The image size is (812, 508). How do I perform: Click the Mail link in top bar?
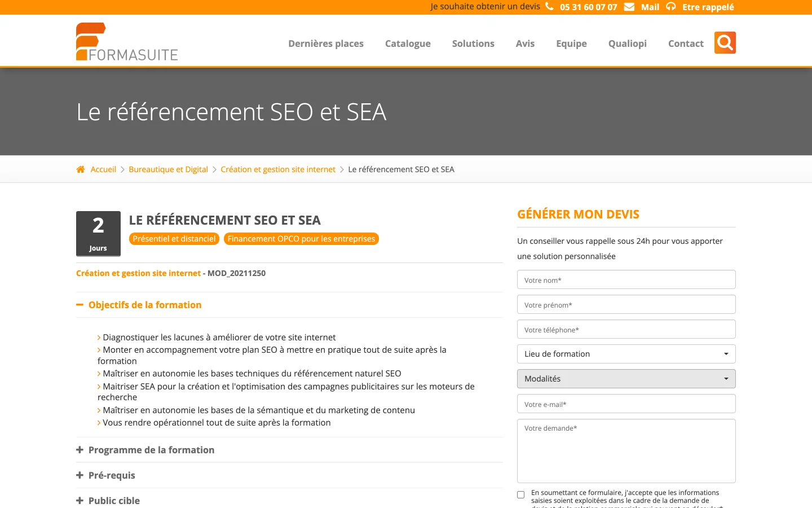pos(650,7)
